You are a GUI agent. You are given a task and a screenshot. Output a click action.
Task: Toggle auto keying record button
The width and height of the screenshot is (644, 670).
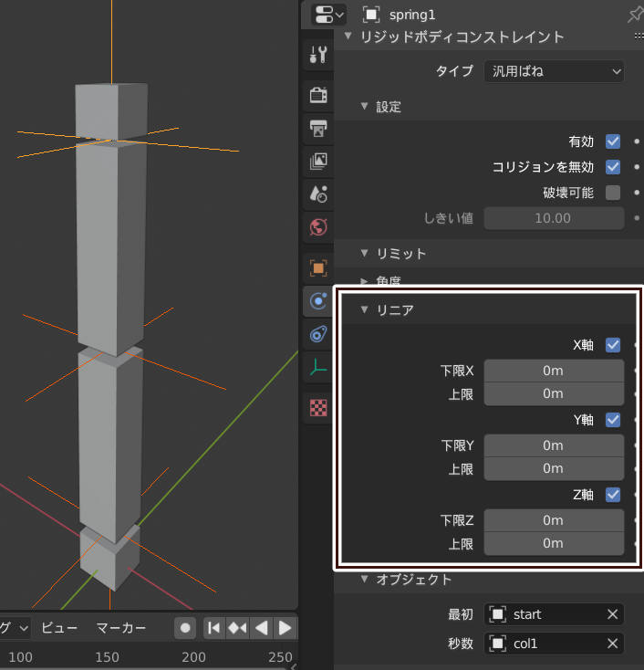[x=185, y=628]
